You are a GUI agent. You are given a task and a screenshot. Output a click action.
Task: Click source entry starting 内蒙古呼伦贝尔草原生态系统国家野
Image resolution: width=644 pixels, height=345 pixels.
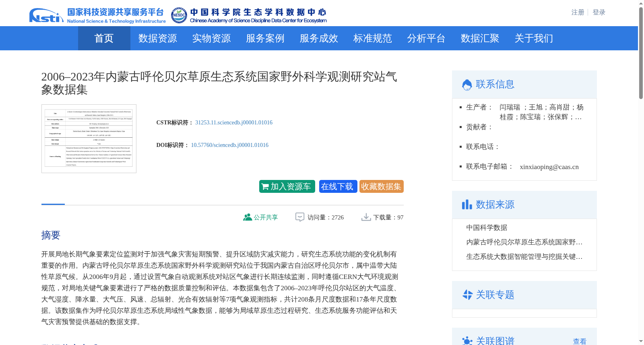[524, 242]
